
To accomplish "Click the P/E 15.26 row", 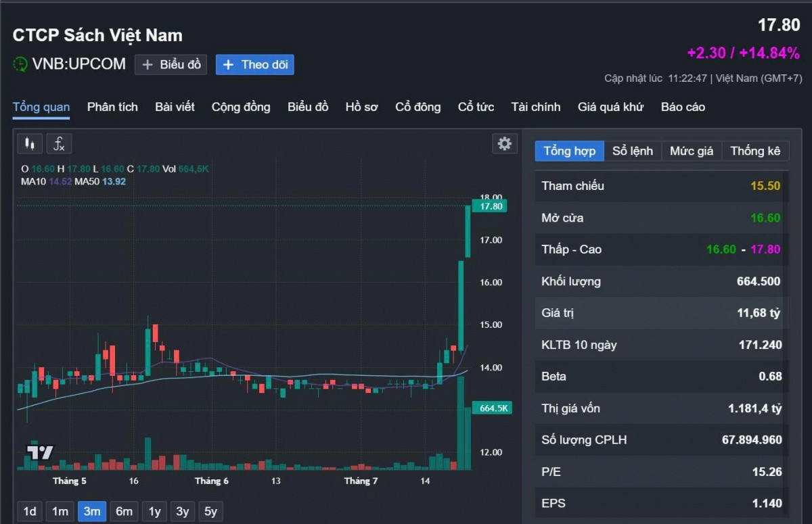I will click(661, 472).
